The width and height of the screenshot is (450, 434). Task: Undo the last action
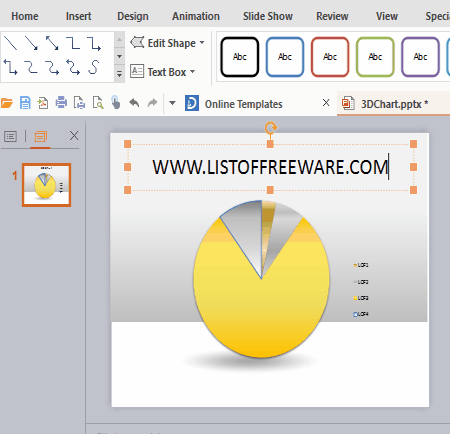(x=134, y=103)
